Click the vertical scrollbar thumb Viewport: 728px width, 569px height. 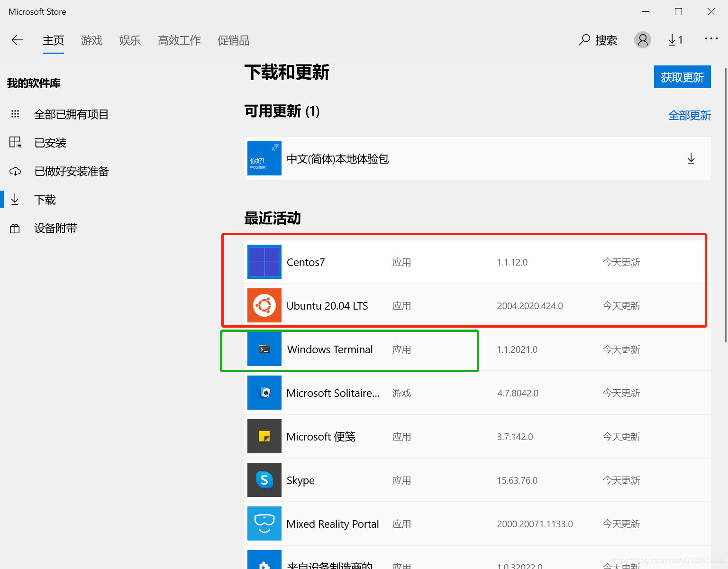pos(726,205)
